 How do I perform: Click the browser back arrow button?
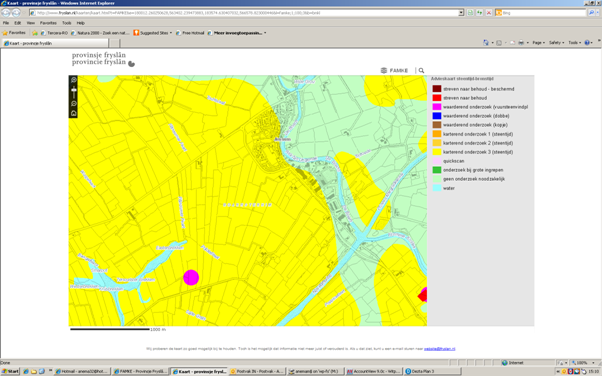[x=6, y=13]
